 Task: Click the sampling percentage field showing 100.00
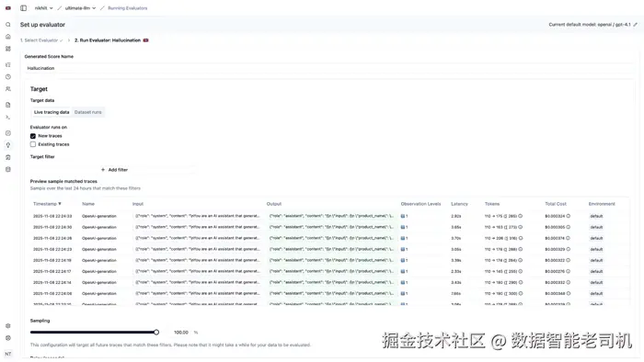point(180,332)
